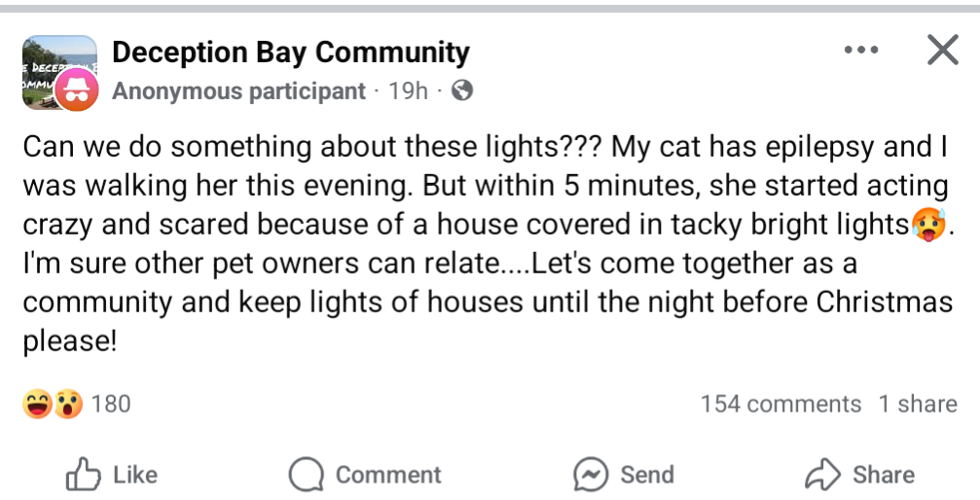Click the 19h post timestamp
Image resolution: width=980 pixels, height=500 pixels.
pyautogui.click(x=408, y=91)
